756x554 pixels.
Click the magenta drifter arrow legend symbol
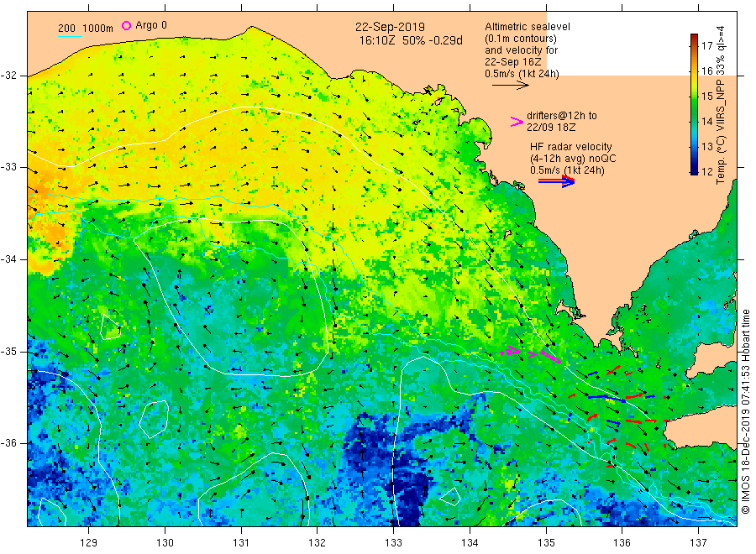517,122
